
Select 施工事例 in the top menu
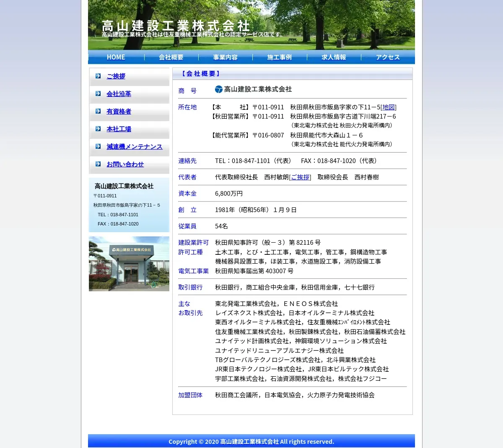coord(280,57)
